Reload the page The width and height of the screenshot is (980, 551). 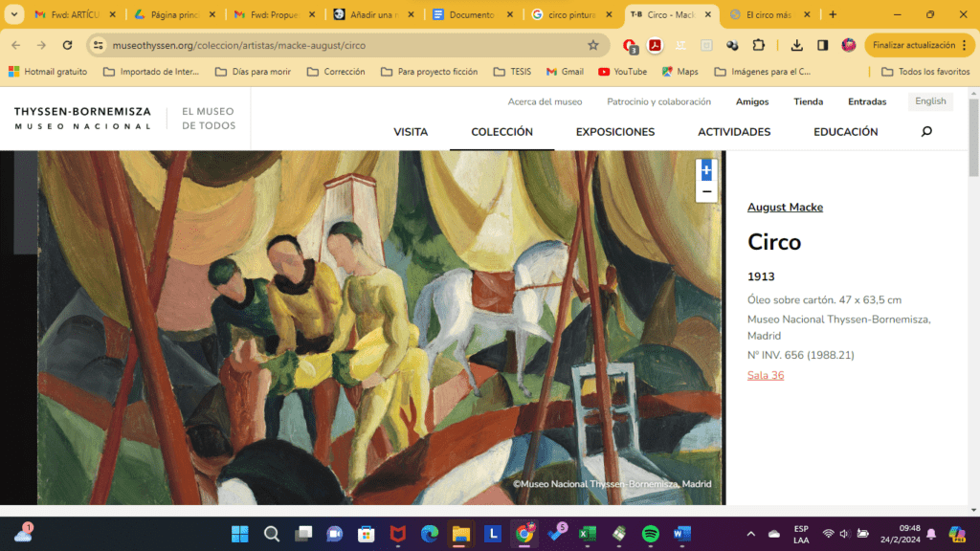point(68,45)
